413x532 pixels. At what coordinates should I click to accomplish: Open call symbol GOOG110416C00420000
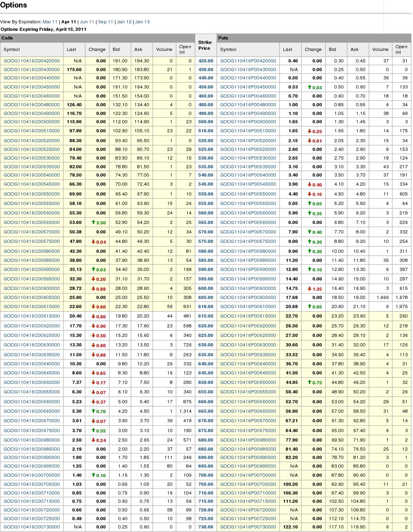pyautogui.click(x=32, y=61)
